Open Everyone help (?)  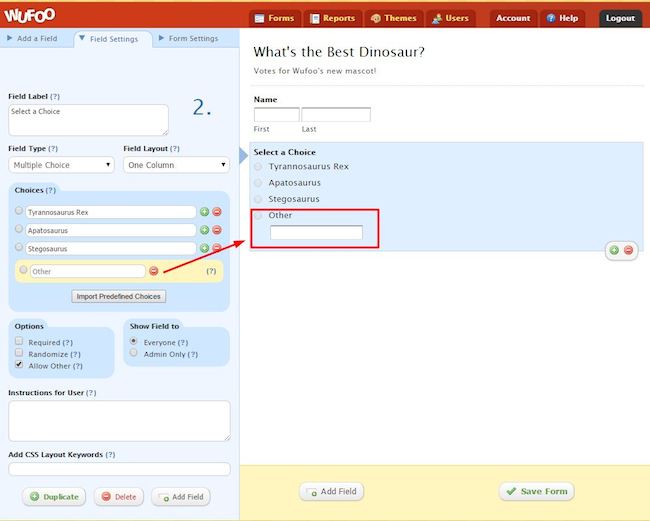click(183, 343)
